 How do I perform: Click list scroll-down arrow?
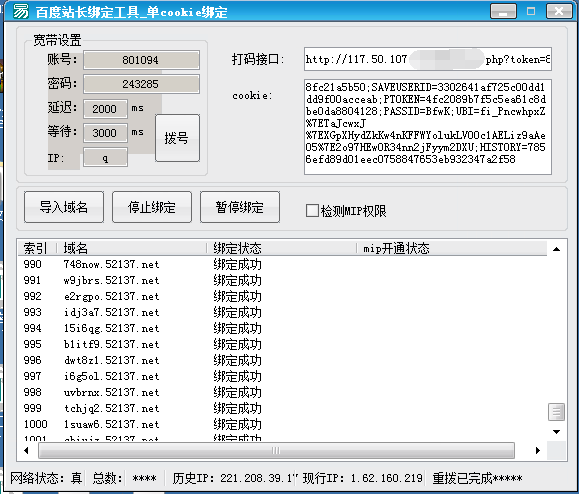(x=556, y=432)
